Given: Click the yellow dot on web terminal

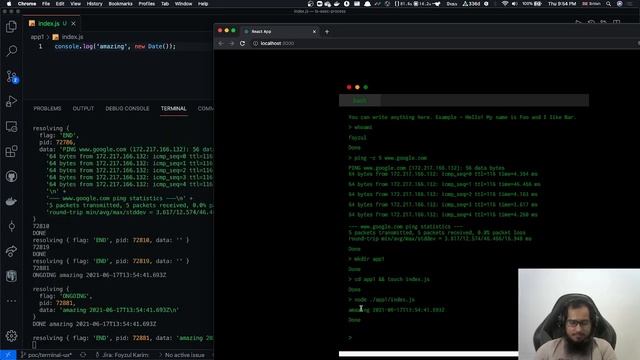Looking at the screenshot, I should click(357, 87).
